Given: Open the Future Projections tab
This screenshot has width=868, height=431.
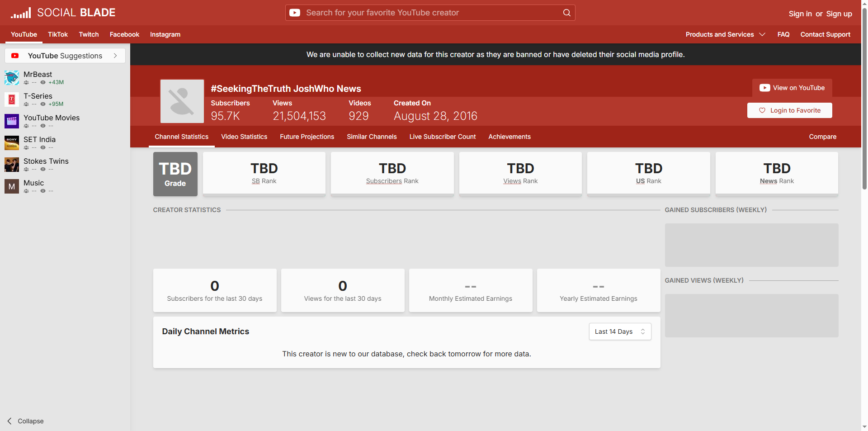Looking at the screenshot, I should point(307,137).
